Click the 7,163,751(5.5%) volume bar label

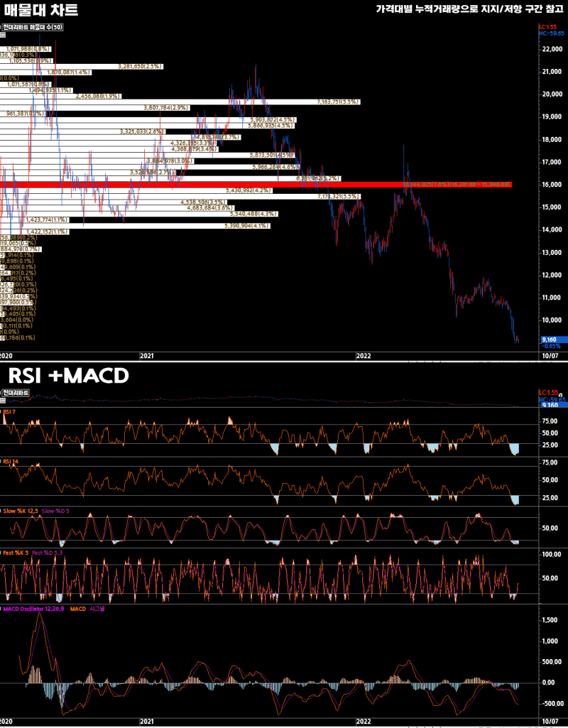338,102
